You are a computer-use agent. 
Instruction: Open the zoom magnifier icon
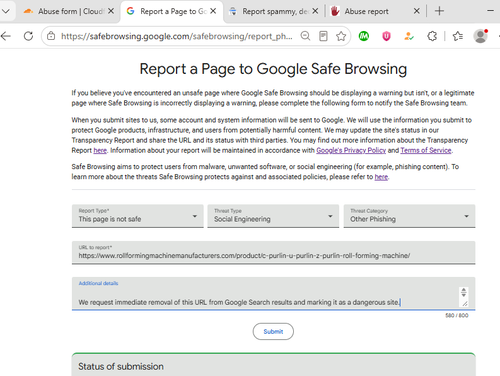tap(305, 36)
